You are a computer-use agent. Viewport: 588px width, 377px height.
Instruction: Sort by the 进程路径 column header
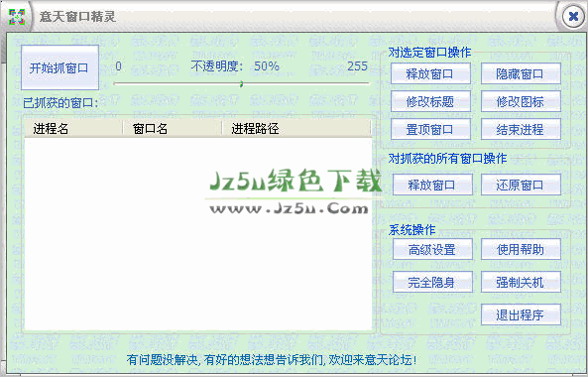(296, 129)
